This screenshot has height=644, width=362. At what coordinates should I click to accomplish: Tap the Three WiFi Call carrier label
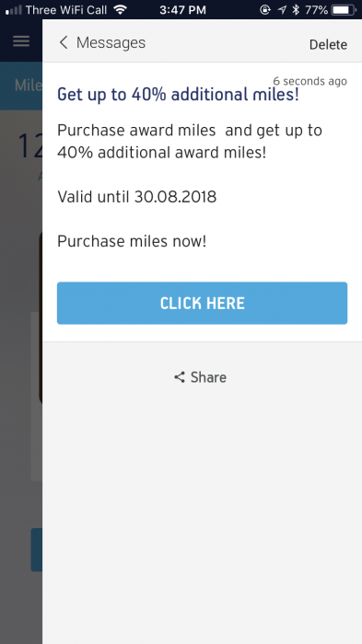66,9
